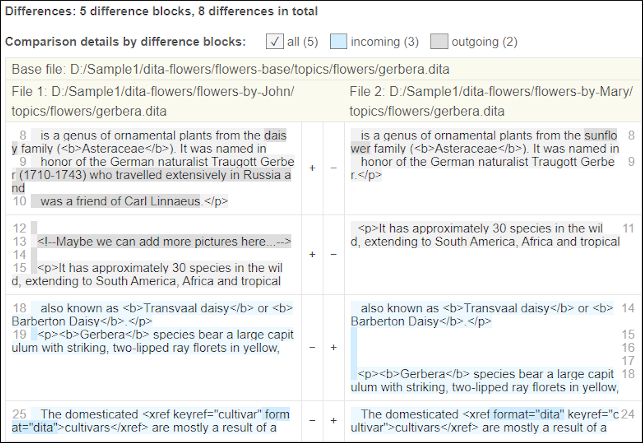643x443 pixels.
Task: Click the plus sign in the Transvaal daisy block
Action: pyautogui.click(x=333, y=347)
